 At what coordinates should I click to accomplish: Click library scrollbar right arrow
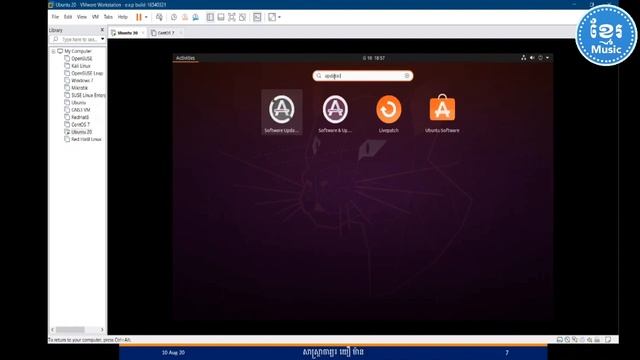click(x=102, y=329)
